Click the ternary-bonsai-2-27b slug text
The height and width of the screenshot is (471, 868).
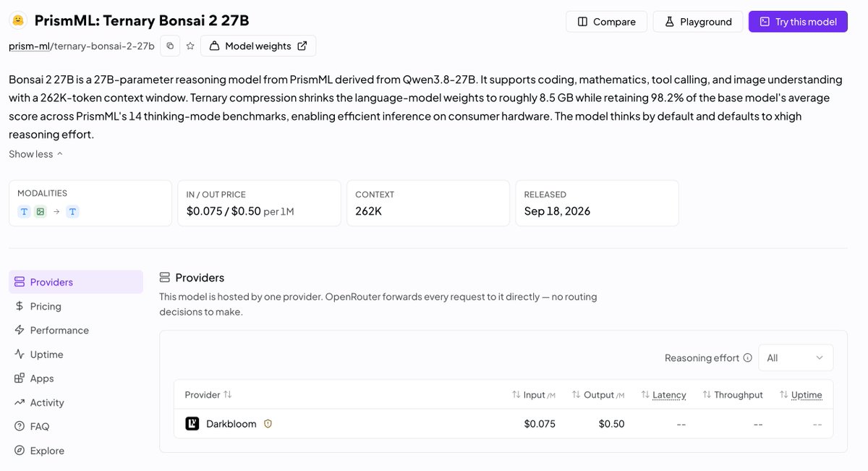tap(103, 46)
